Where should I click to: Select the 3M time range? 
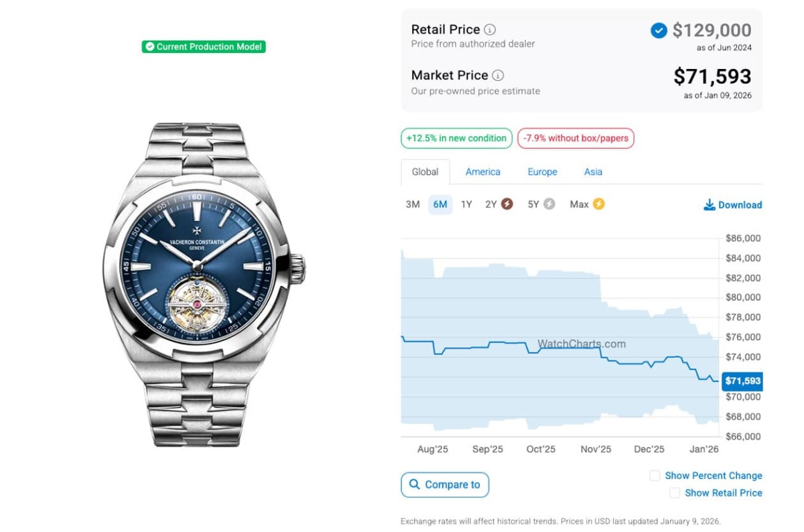(x=413, y=204)
